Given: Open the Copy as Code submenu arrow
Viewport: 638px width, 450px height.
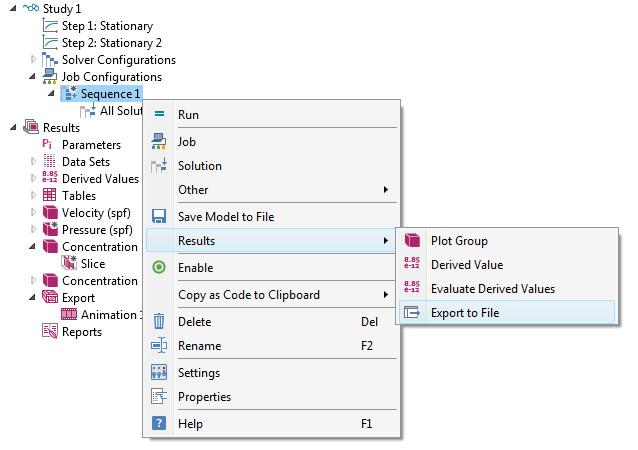Looking at the screenshot, I should click(386, 295).
